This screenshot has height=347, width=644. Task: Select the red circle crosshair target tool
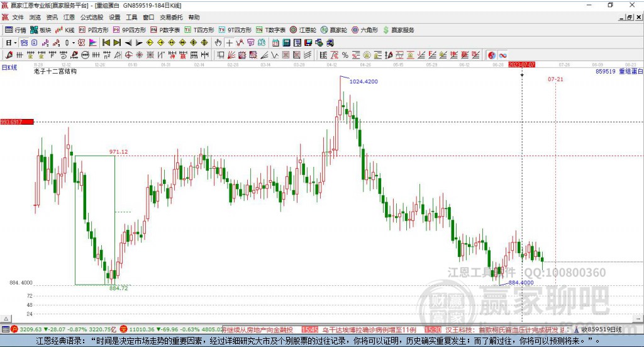pos(128,55)
